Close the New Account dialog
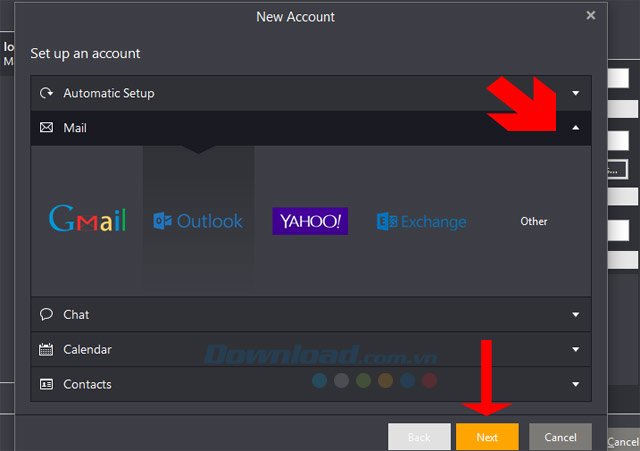The width and height of the screenshot is (640, 451). 590,16
